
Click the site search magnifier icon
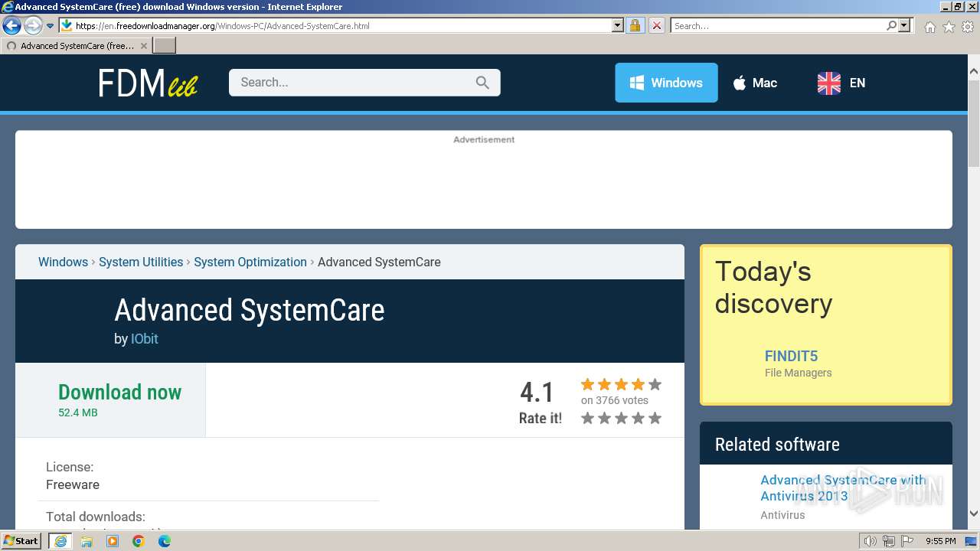pyautogui.click(x=482, y=83)
